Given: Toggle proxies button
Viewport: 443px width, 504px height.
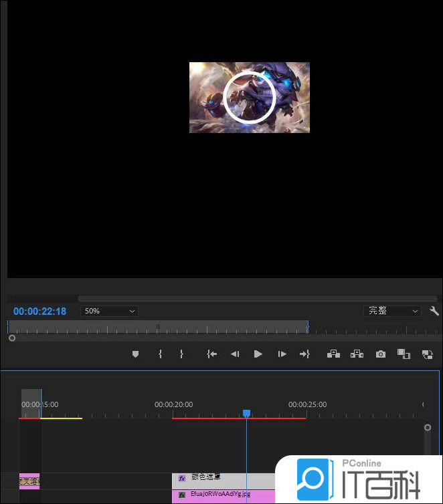Looking at the screenshot, I should [x=427, y=354].
